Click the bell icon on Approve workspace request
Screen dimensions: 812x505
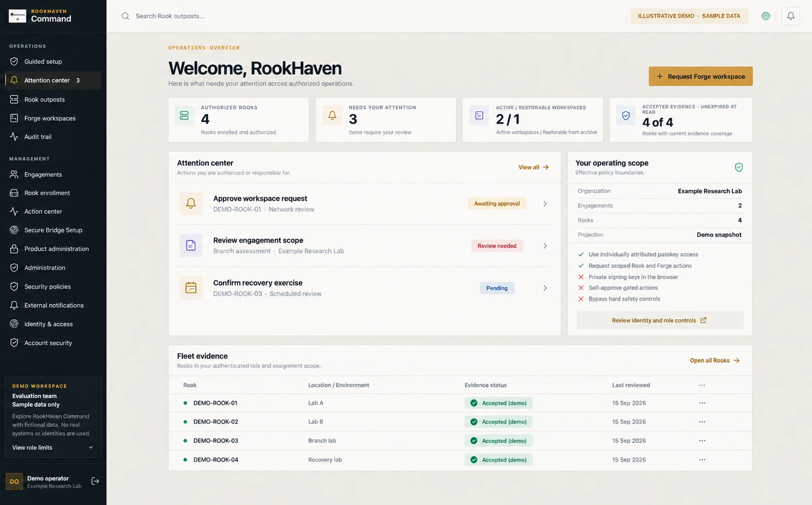click(x=191, y=203)
